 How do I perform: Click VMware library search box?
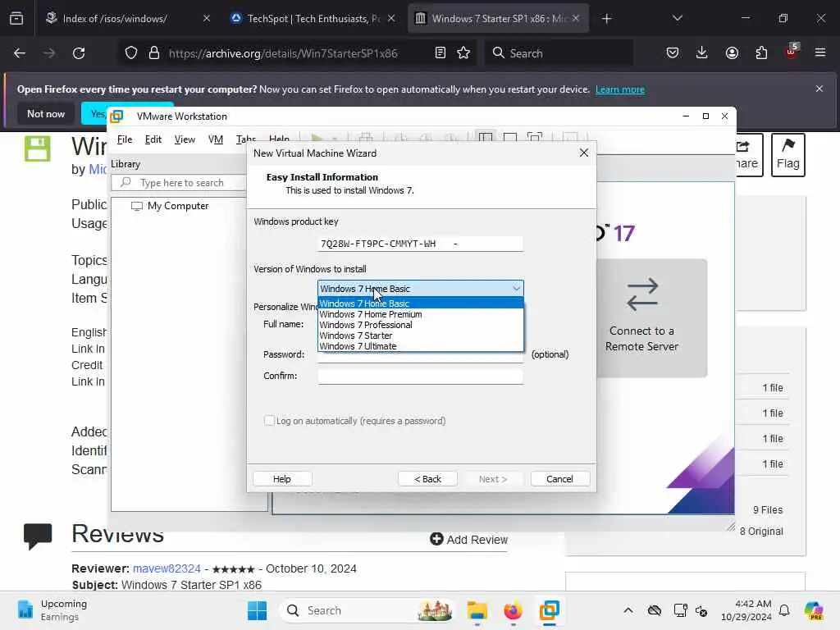coord(179,183)
